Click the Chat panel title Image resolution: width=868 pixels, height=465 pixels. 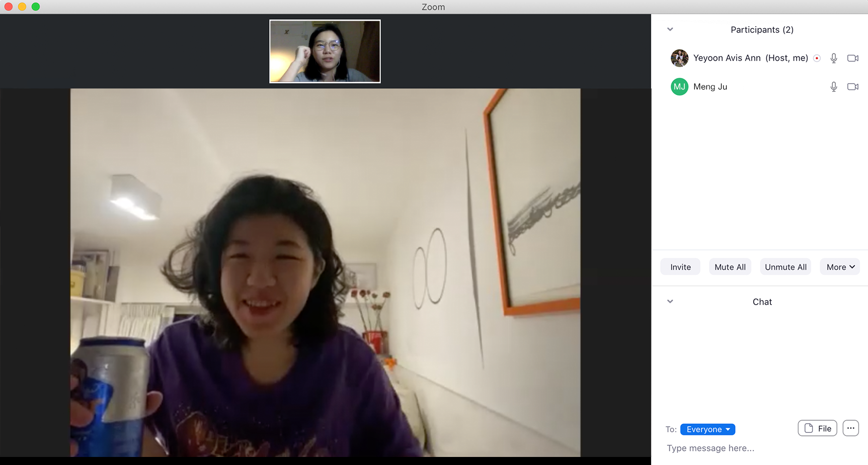pyautogui.click(x=762, y=302)
